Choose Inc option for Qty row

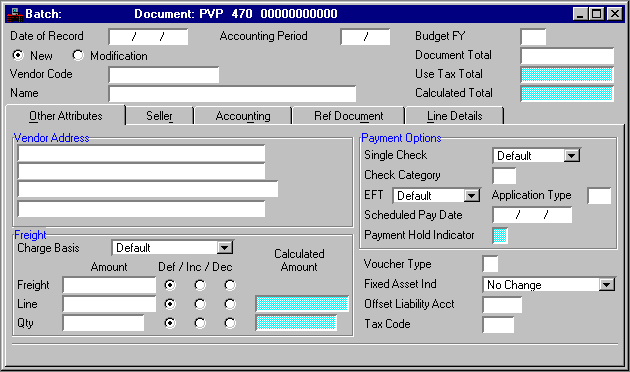[200, 323]
